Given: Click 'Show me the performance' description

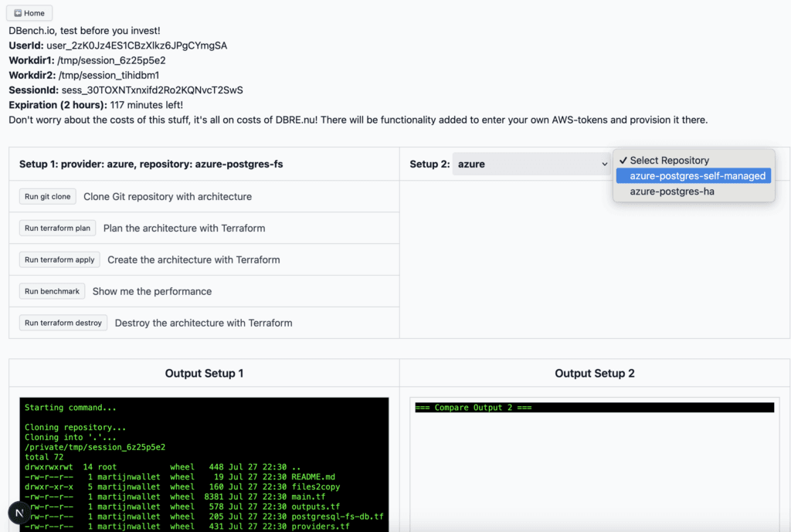Looking at the screenshot, I should pyautogui.click(x=152, y=291).
